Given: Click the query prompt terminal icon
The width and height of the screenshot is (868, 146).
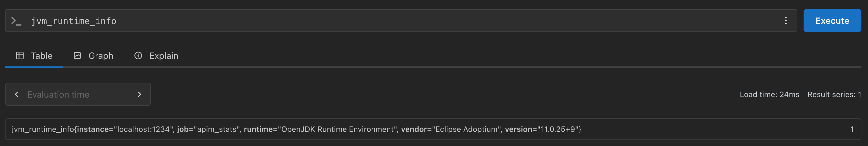Looking at the screenshot, I should coord(16,21).
